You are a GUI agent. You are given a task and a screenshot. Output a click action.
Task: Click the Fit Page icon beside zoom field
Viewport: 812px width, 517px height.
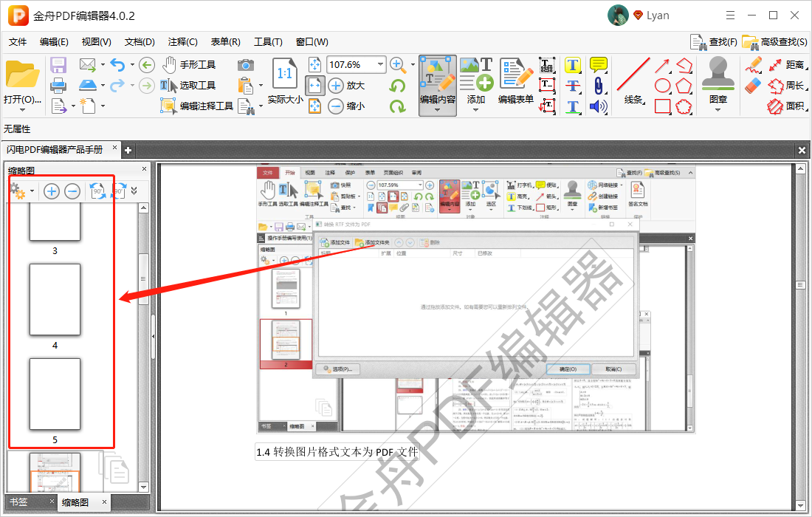tap(315, 65)
